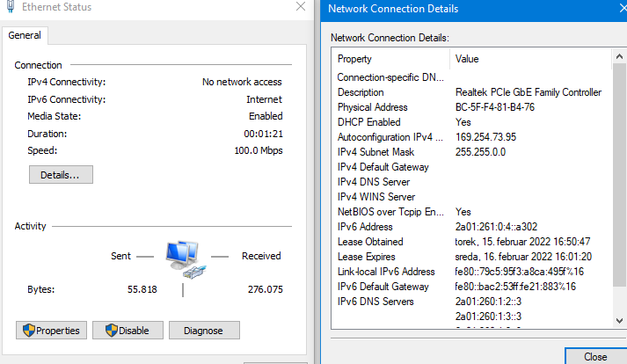Open the Details... button

point(61,175)
